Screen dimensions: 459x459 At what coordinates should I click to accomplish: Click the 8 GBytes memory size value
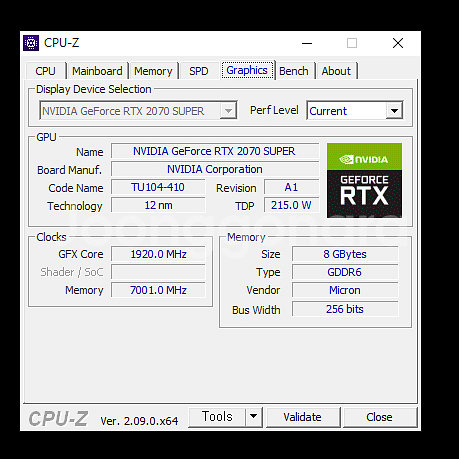pyautogui.click(x=345, y=254)
